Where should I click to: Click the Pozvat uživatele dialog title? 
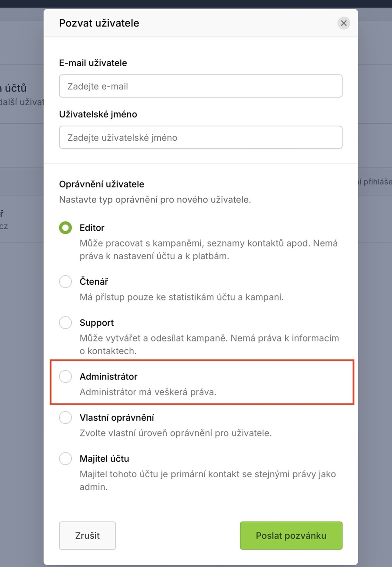pyautogui.click(x=99, y=23)
